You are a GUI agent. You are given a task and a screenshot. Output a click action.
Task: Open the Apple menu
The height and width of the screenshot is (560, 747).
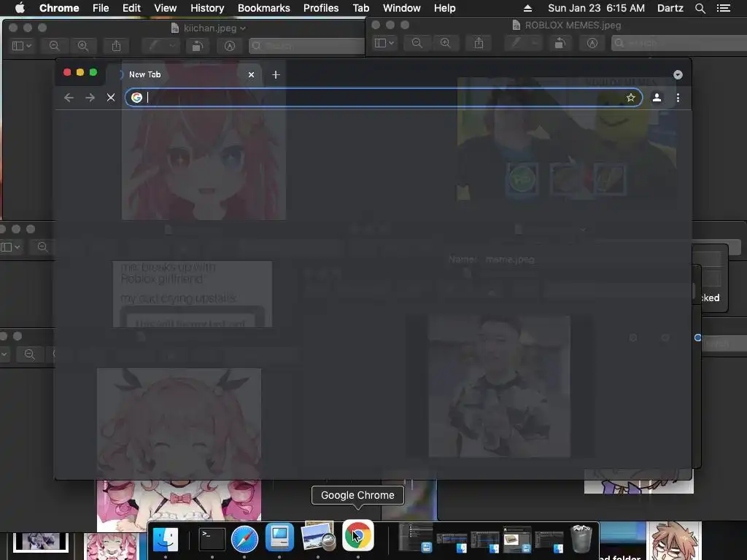click(20, 8)
